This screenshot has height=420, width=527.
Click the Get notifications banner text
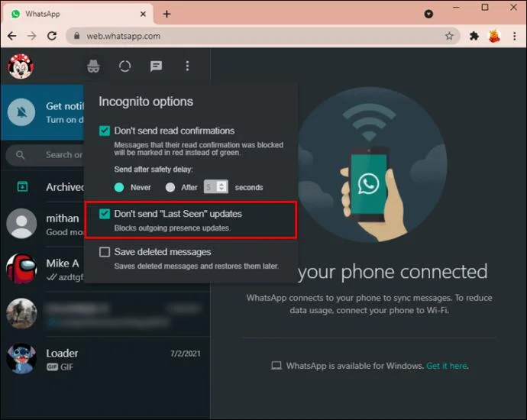[x=64, y=106]
